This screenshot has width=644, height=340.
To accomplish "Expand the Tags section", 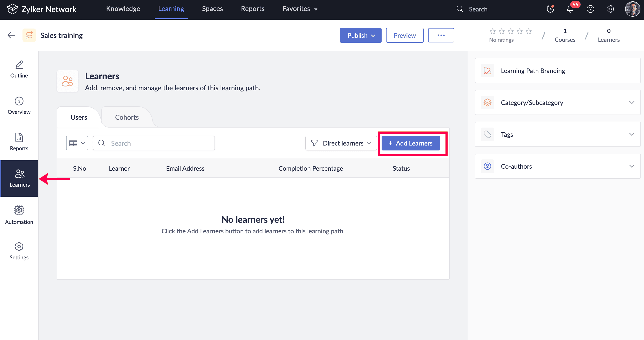I will [x=632, y=134].
